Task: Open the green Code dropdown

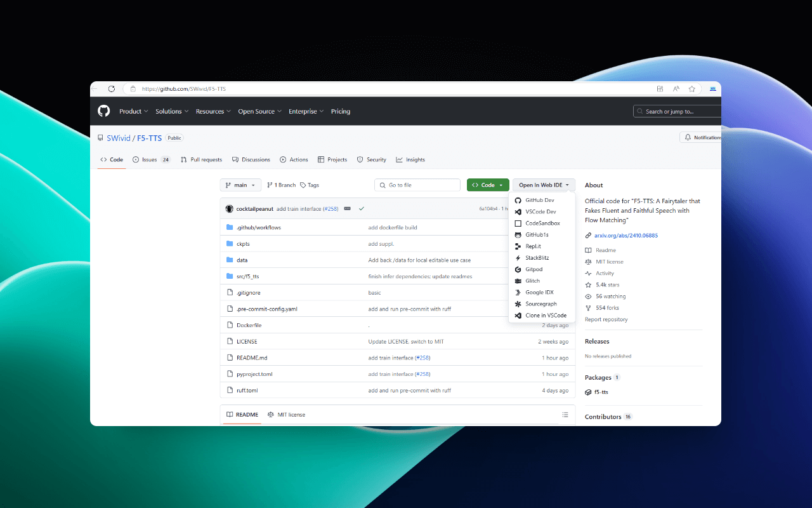Action: (x=488, y=185)
